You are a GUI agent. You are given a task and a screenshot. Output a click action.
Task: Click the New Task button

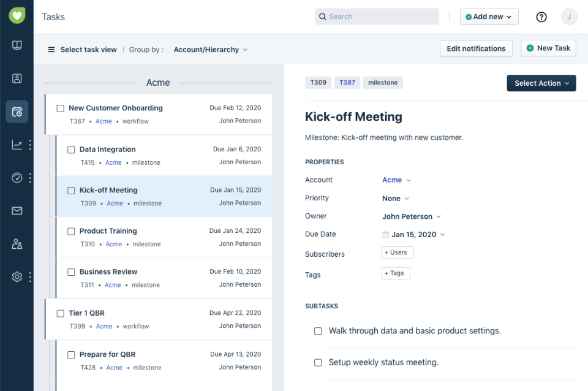pyautogui.click(x=548, y=48)
